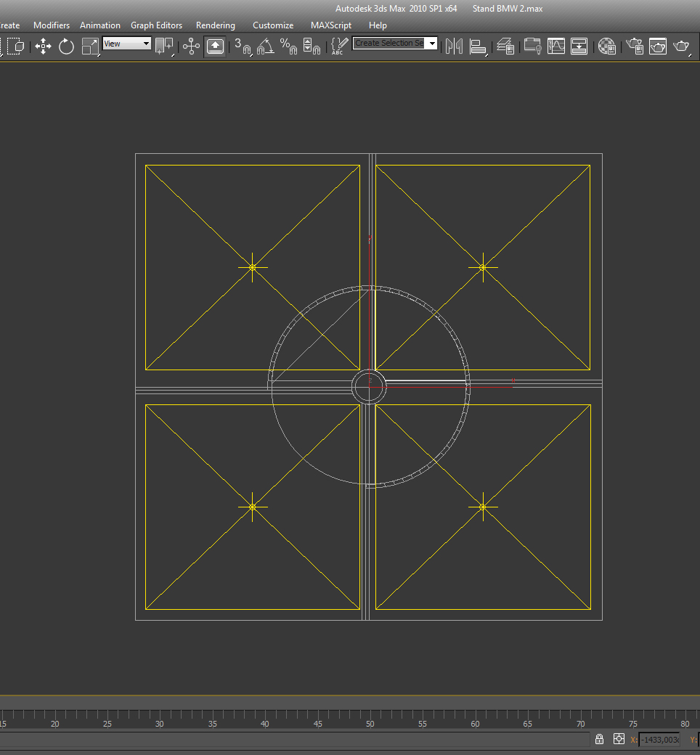Toggle Absolute/Offset transform mode icon
This screenshot has height=755, width=700.
coord(619,738)
